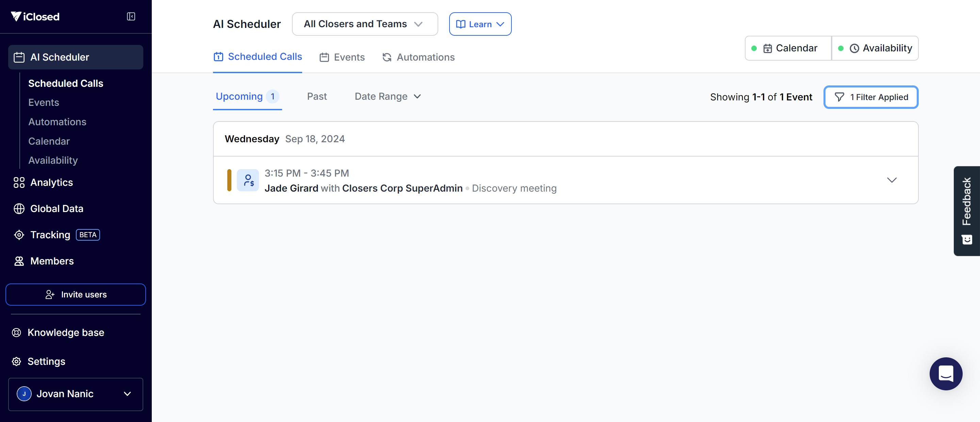This screenshot has width=980, height=422.
Task: Click the Settings gear icon
Action: pos(16,361)
